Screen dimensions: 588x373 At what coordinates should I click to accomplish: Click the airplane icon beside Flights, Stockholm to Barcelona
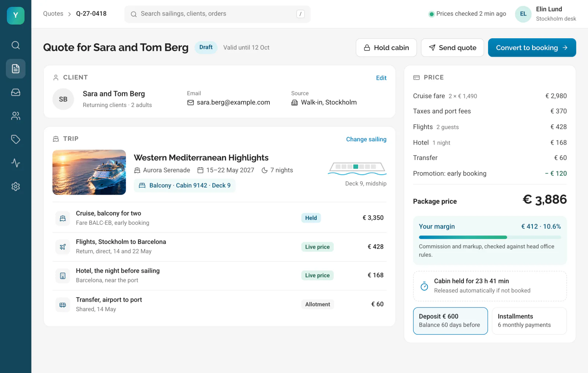tap(63, 247)
